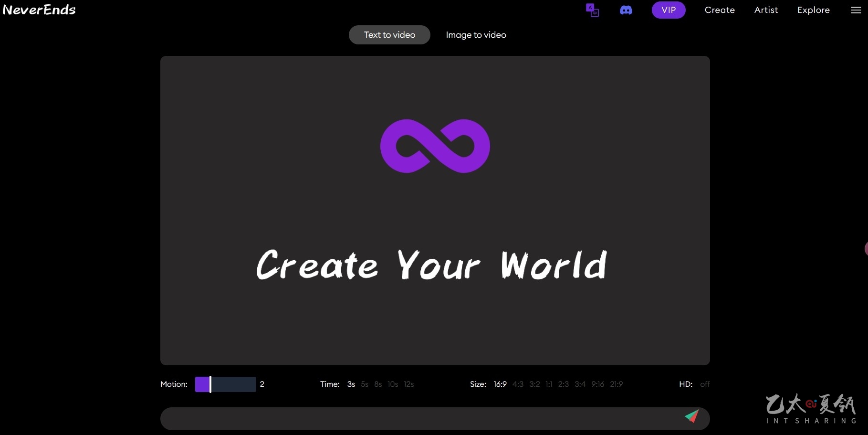Image resolution: width=868 pixels, height=435 pixels.
Task: Choose 21:9 aspect ratio
Action: pyautogui.click(x=617, y=384)
